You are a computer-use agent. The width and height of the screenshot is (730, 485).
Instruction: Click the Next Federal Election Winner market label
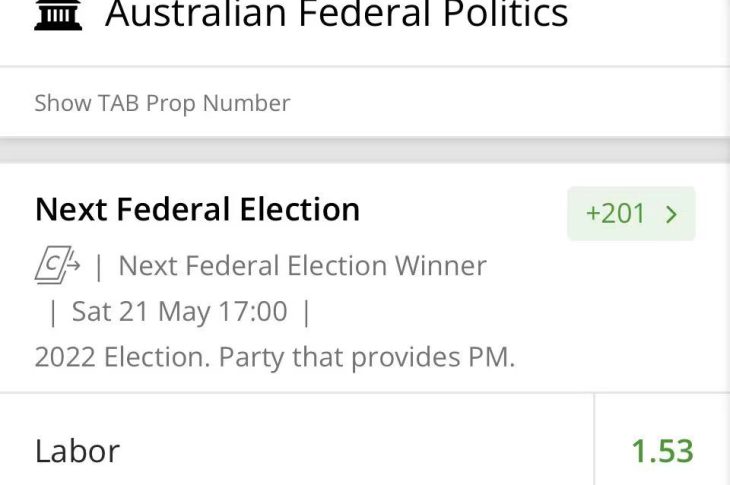[302, 266]
